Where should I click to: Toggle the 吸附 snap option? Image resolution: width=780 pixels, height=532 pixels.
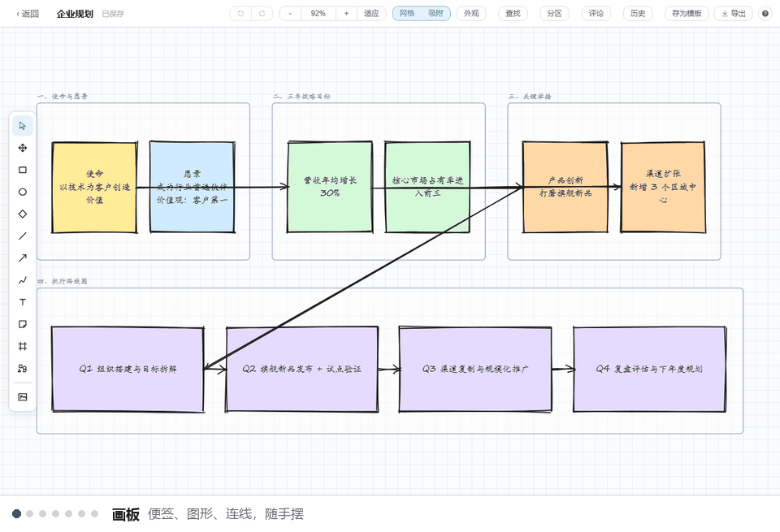(x=435, y=14)
